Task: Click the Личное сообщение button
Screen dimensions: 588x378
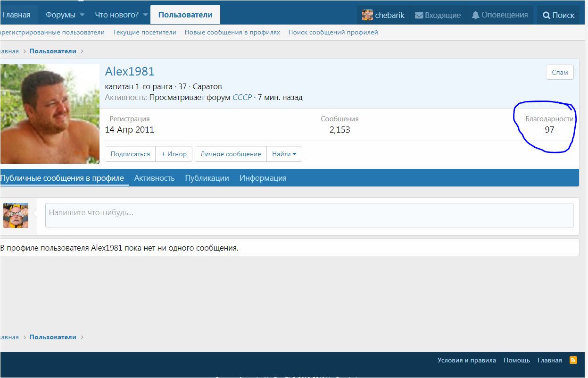Action: (x=230, y=154)
